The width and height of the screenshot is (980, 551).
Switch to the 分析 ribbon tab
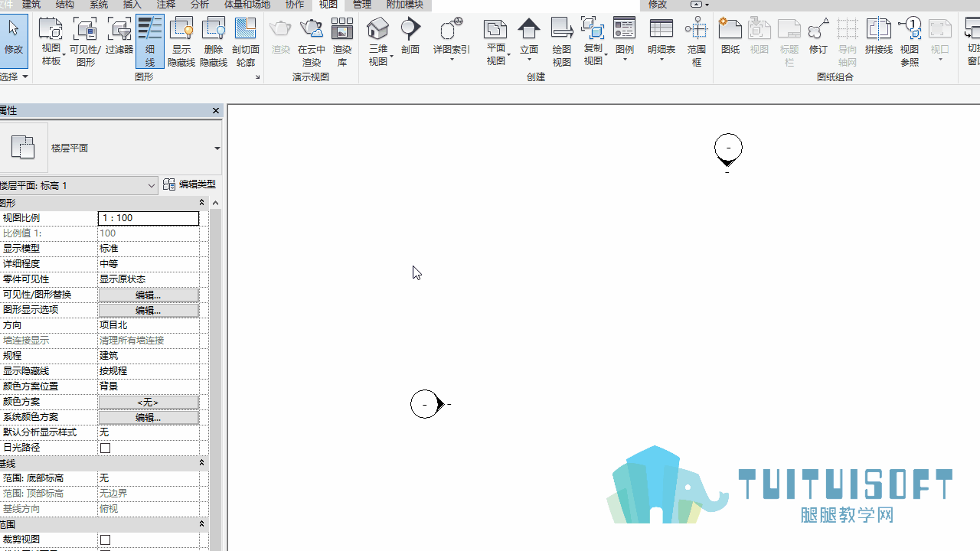(x=200, y=5)
